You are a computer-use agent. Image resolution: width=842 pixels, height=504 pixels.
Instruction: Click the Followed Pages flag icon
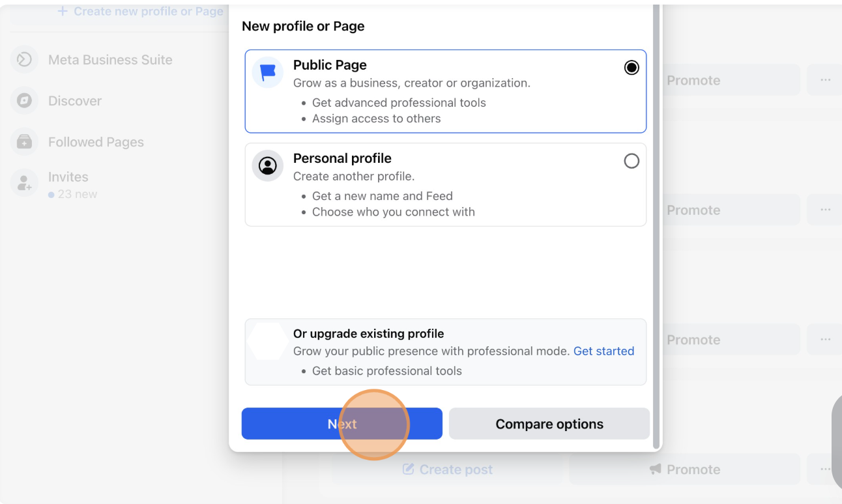pos(24,142)
